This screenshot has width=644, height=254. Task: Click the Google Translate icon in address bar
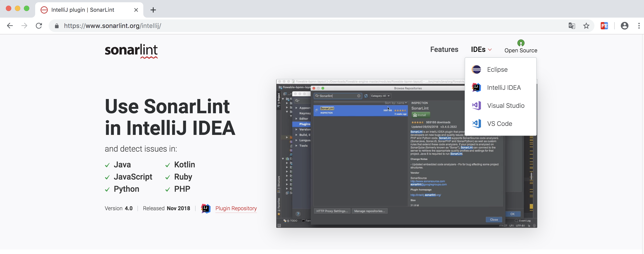point(572,26)
